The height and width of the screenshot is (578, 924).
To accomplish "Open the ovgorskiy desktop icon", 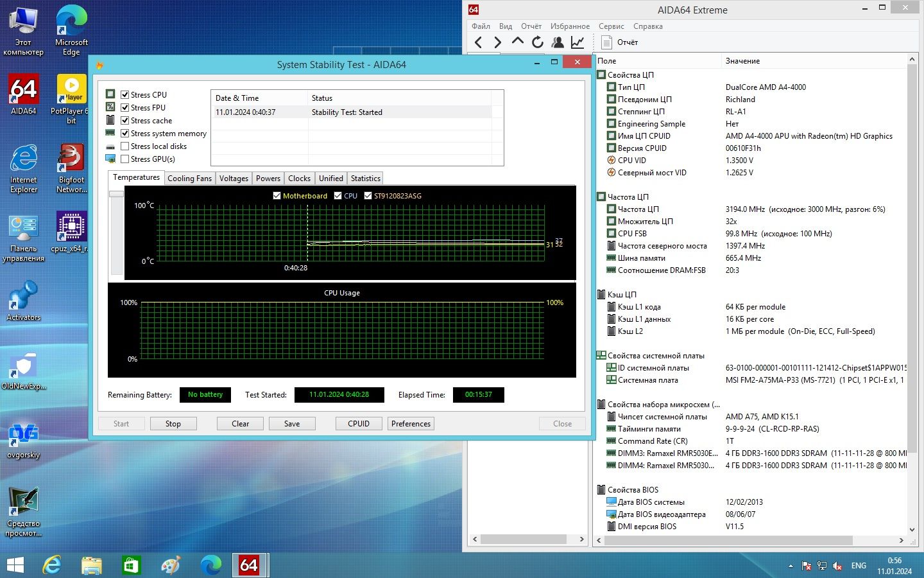I will [x=24, y=439].
